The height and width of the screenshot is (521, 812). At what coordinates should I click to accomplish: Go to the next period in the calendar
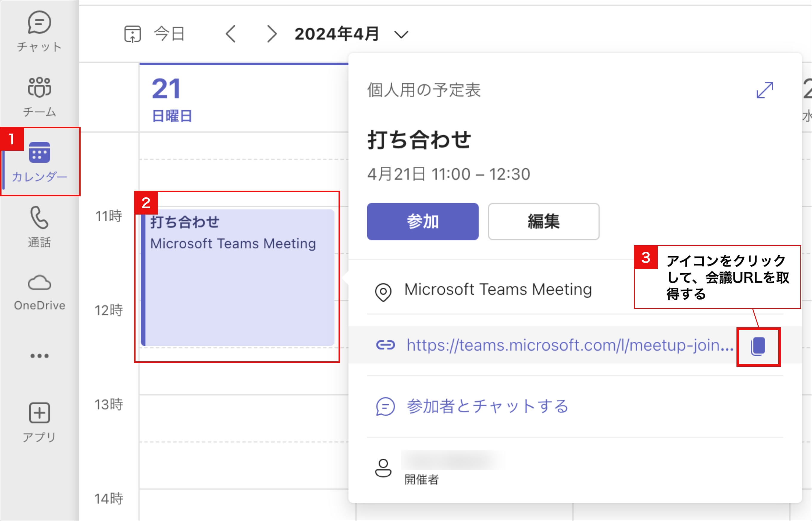(x=272, y=34)
